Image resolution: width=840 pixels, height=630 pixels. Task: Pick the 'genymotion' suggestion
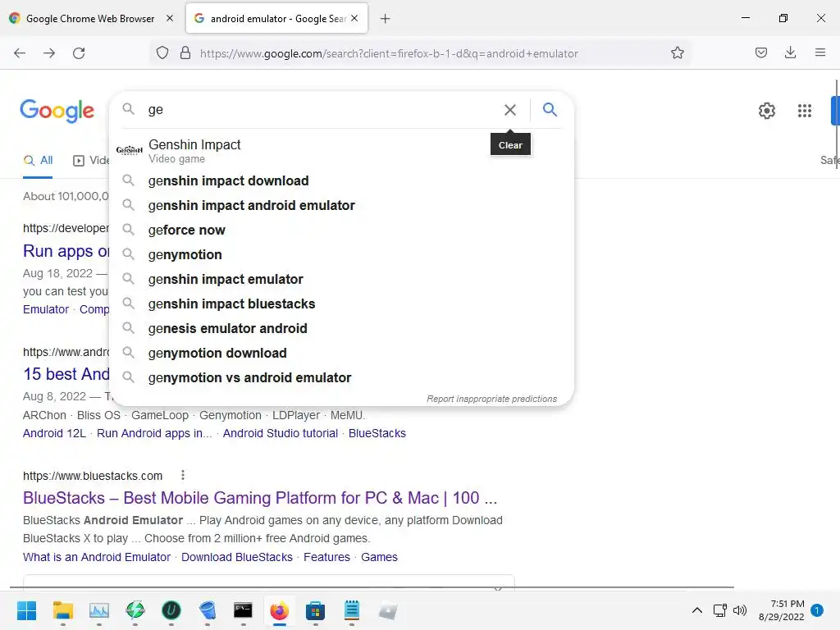pyautogui.click(x=341, y=254)
